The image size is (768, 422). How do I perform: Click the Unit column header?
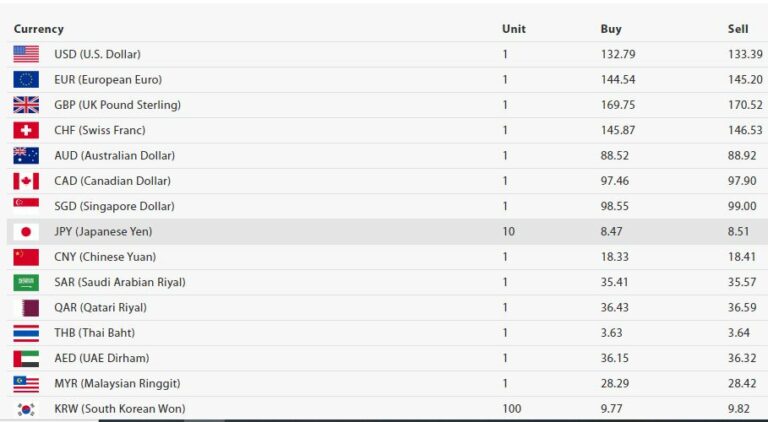pos(513,29)
